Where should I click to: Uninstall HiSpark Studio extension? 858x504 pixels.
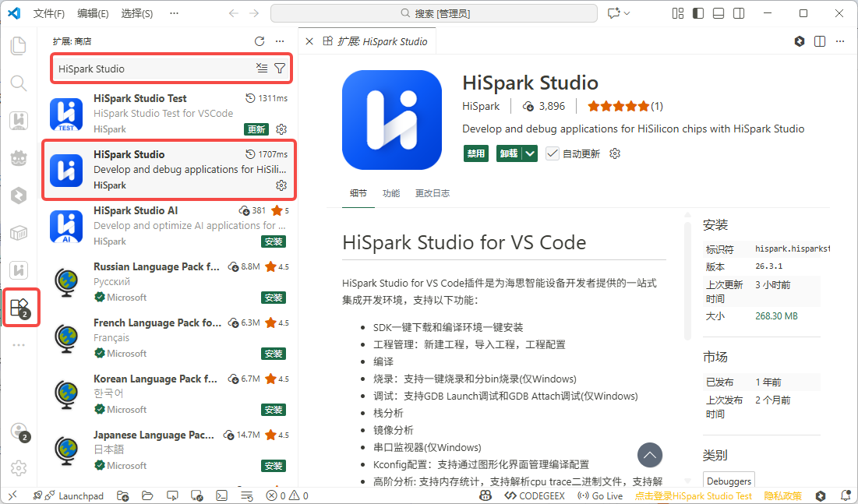[509, 153]
